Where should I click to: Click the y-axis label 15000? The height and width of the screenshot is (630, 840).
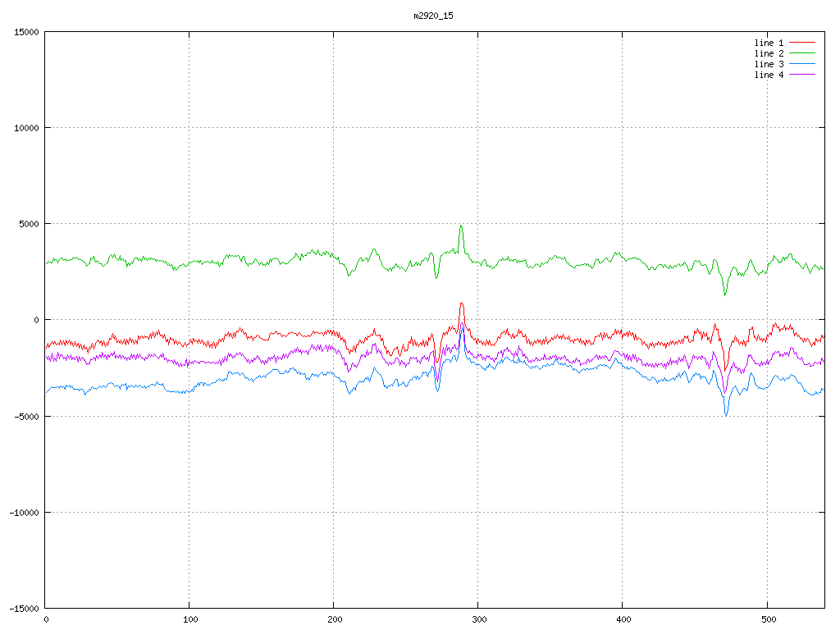pyautogui.click(x=26, y=32)
